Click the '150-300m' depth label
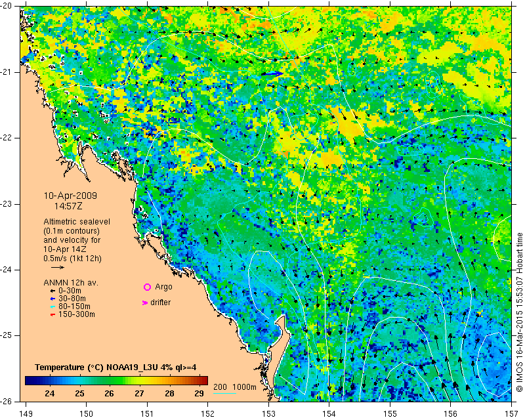Image resolution: width=525 pixels, height=420 pixels. coord(77,315)
